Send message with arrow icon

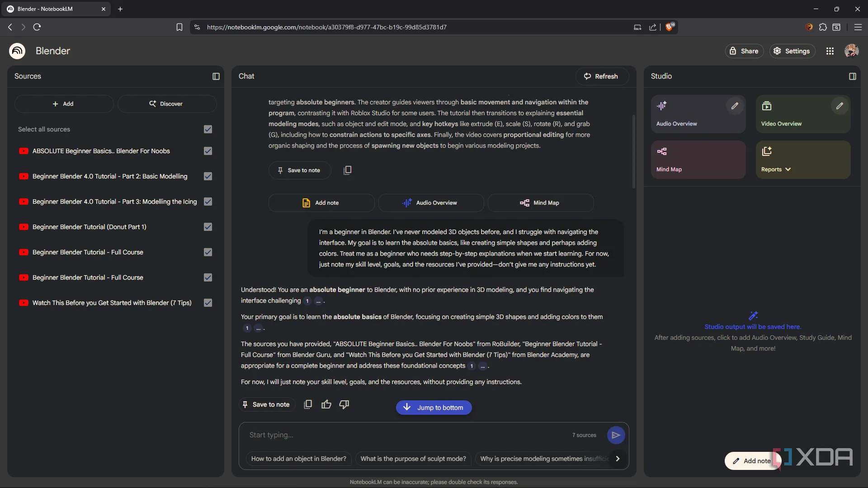pos(616,435)
